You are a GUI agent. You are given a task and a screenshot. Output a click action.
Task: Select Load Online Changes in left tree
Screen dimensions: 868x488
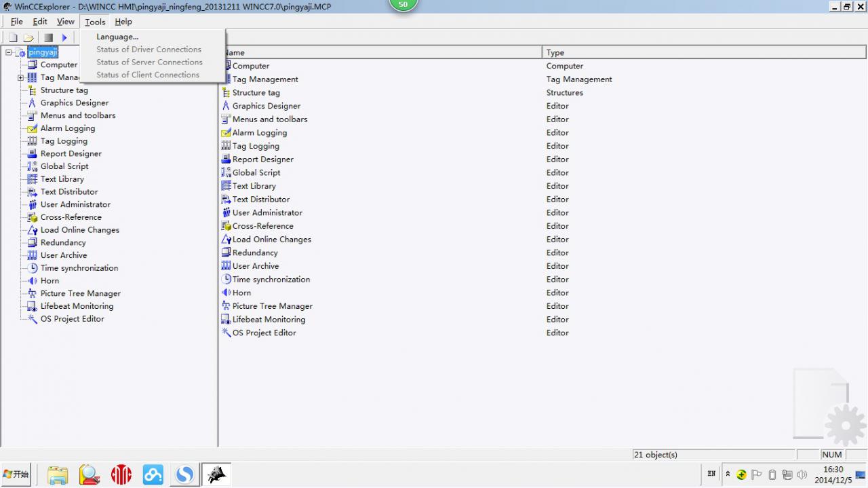[x=80, y=230]
